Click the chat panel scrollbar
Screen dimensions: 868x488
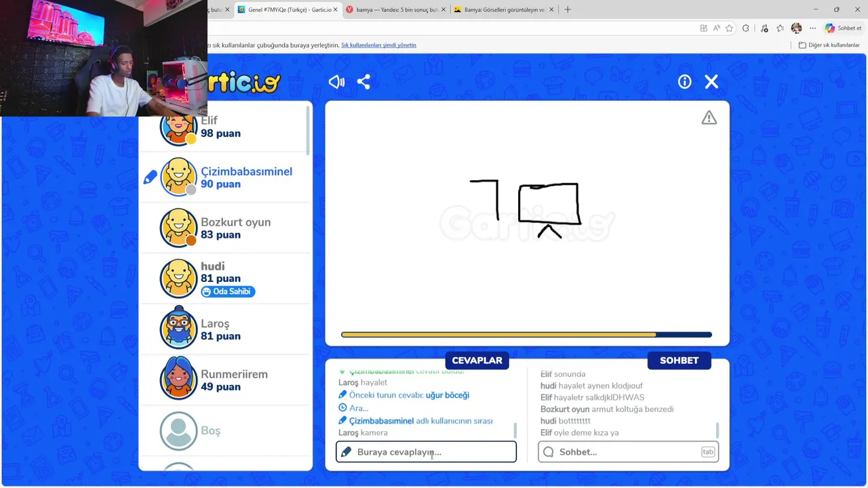tap(717, 430)
